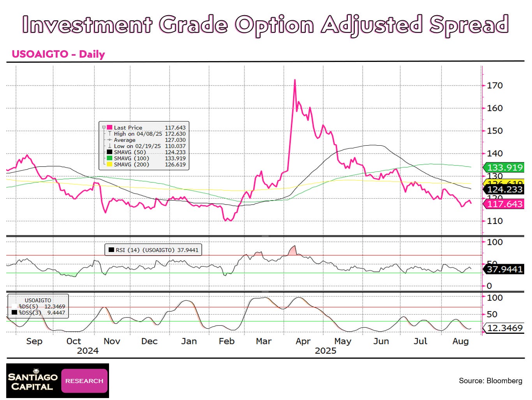Select the USOAIGTO - Daily label

[58, 54]
